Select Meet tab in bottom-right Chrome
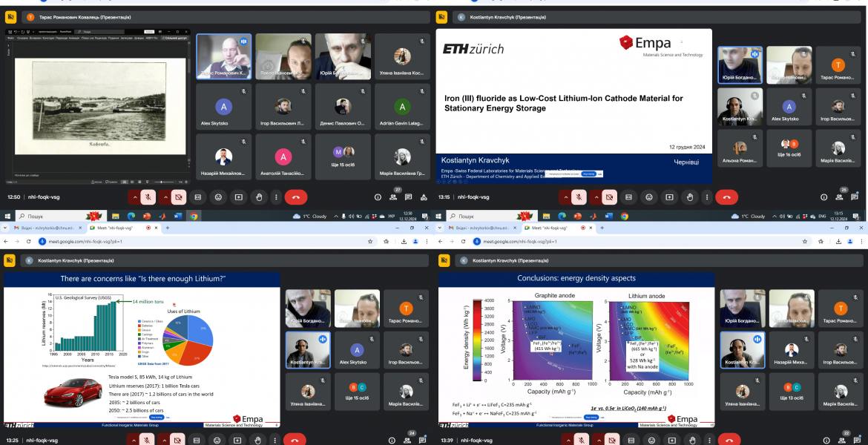Image resolution: width=868 pixels, height=445 pixels. click(x=557, y=228)
